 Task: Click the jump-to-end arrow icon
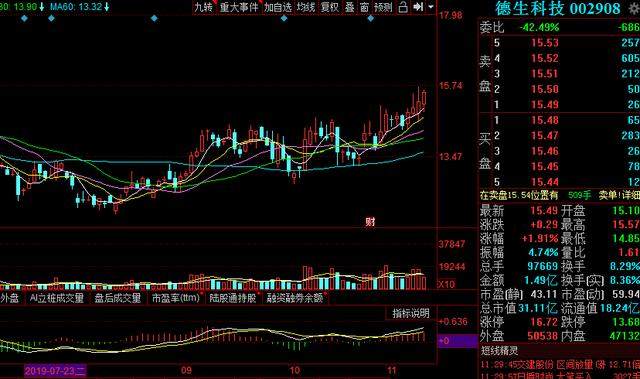click(x=418, y=7)
